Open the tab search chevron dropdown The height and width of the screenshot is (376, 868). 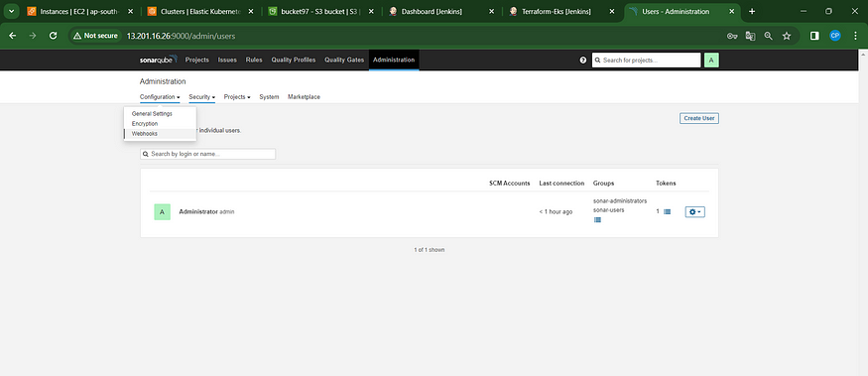pos(11,12)
